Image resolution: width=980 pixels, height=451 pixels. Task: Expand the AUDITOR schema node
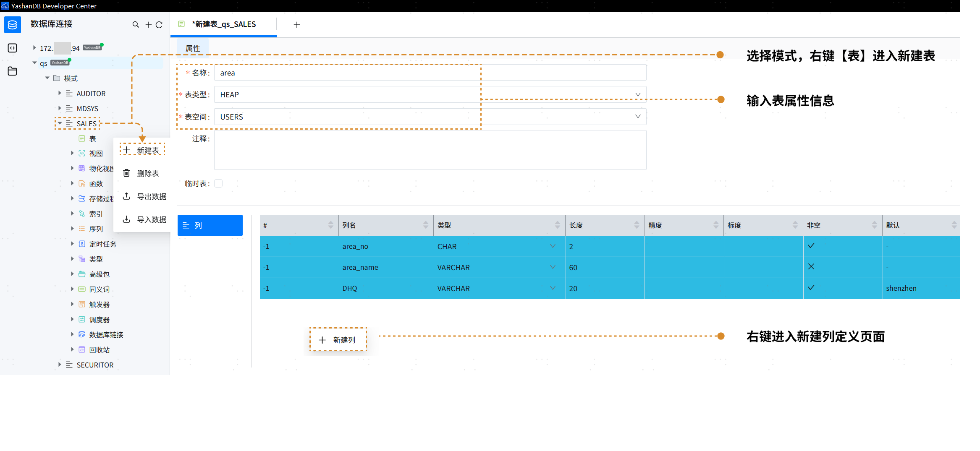60,94
